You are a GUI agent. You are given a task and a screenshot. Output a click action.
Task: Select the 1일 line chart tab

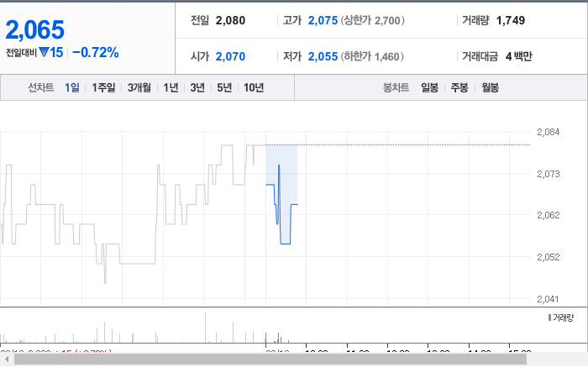click(72, 87)
